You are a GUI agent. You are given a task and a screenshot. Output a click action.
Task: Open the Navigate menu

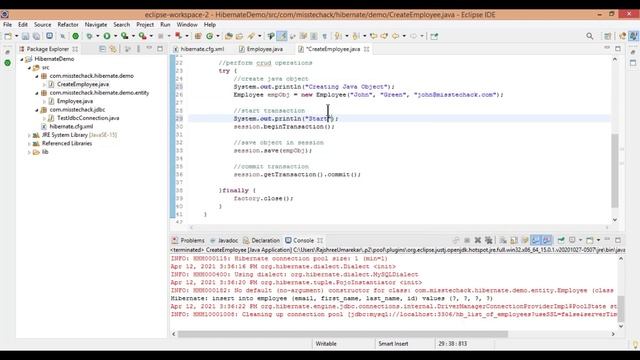coord(96,24)
